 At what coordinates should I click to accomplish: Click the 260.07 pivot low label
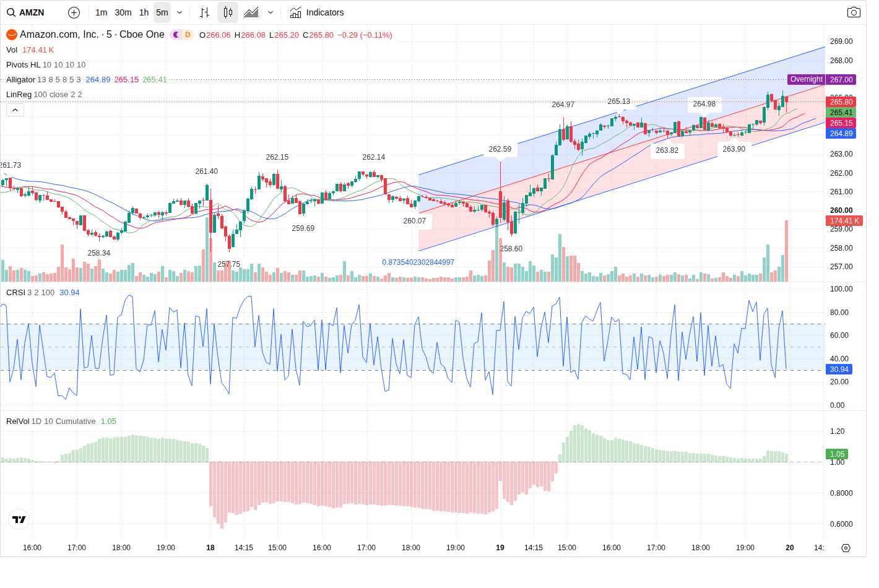click(x=415, y=221)
